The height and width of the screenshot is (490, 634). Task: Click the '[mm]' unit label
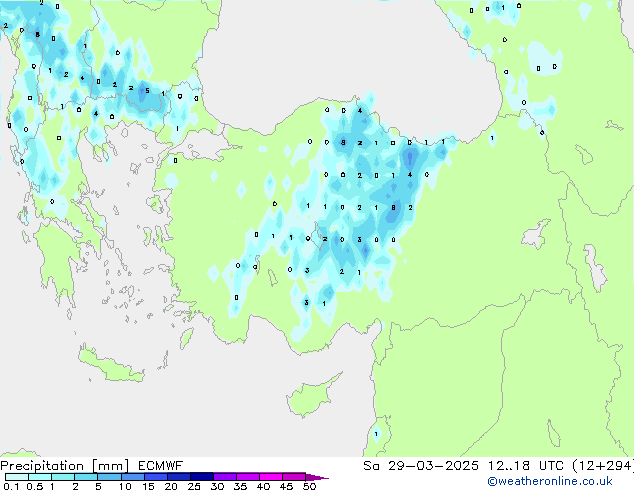click(x=110, y=466)
